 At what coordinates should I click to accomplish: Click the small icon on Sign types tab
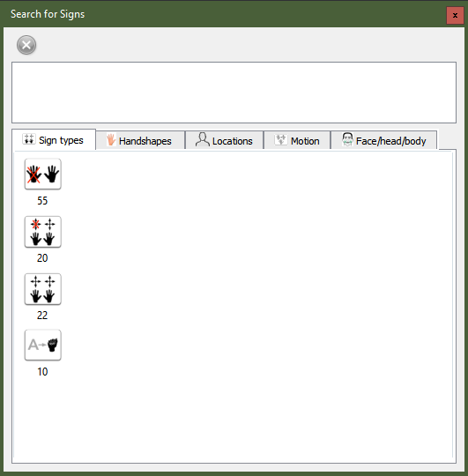(29, 139)
